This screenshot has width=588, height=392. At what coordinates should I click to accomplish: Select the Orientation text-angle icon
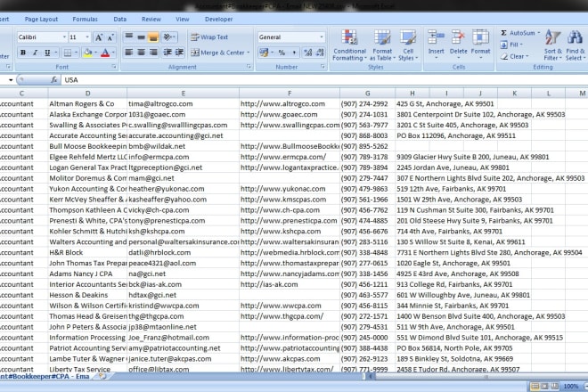[168, 37]
